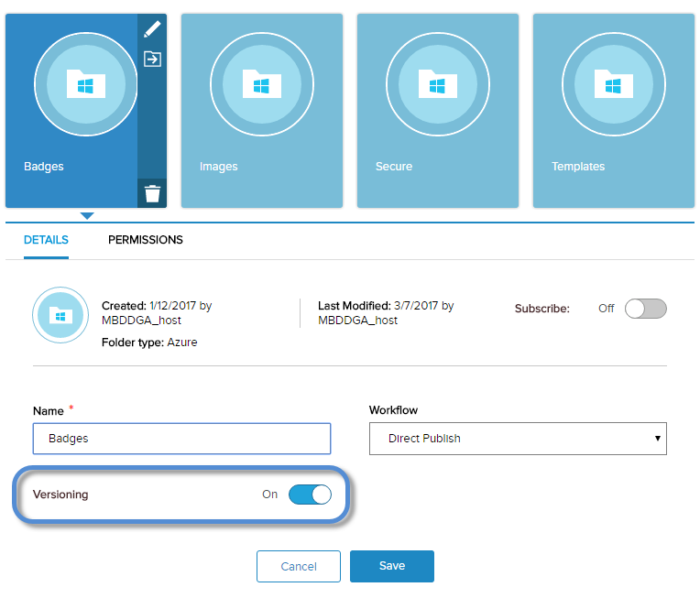Switch to the Permissions tab
The image size is (700, 598).
coord(146,240)
